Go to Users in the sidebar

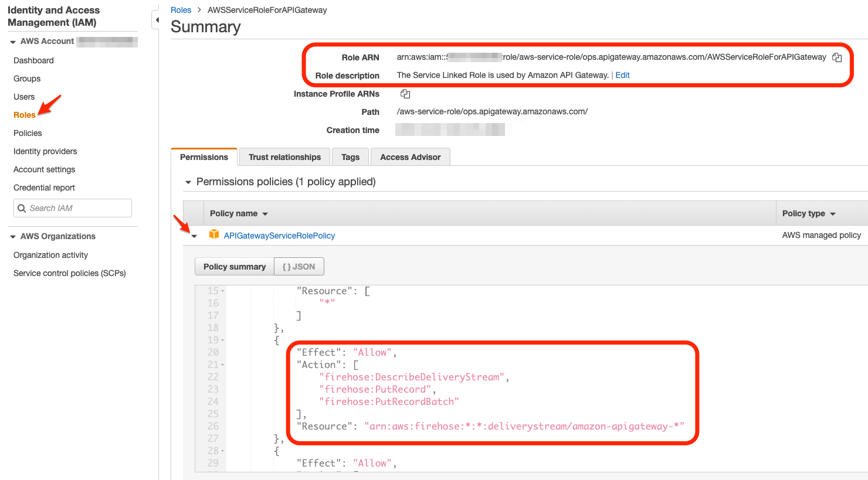24,97
